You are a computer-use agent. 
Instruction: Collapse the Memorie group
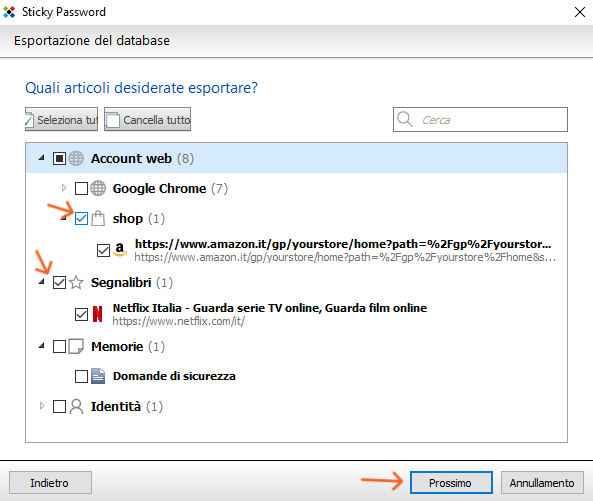42,346
